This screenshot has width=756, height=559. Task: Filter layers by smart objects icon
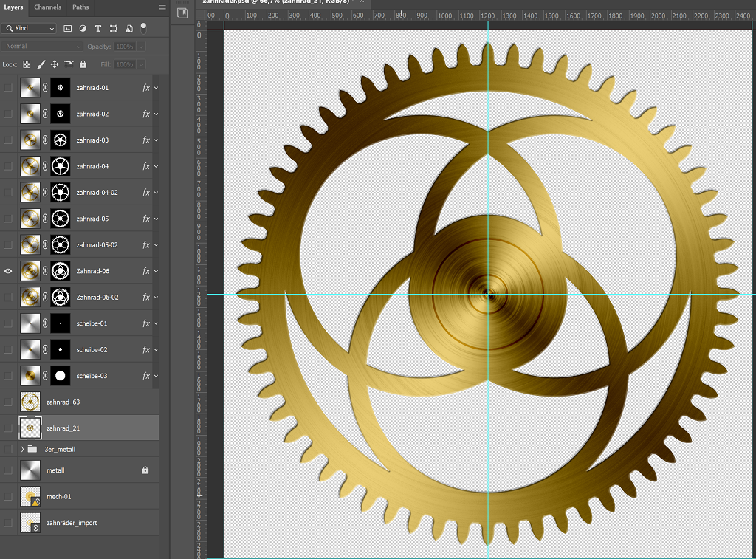click(128, 29)
